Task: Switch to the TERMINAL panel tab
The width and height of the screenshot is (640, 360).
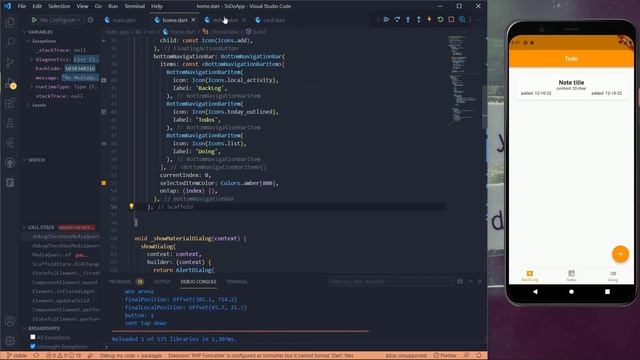Action: [237, 282]
